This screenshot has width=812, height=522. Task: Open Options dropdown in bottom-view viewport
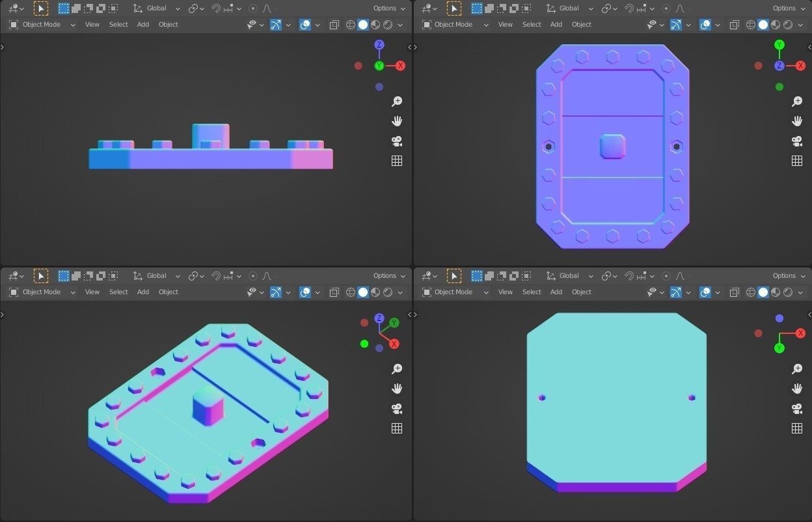pyautogui.click(x=789, y=276)
